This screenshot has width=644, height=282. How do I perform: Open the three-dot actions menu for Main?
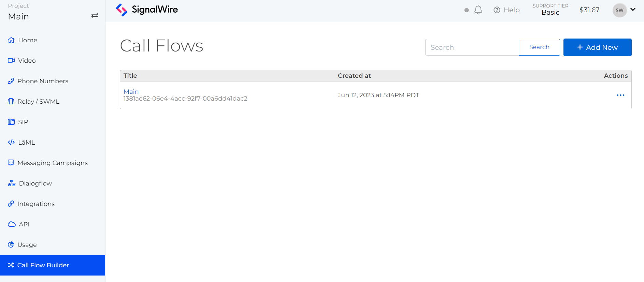[620, 95]
